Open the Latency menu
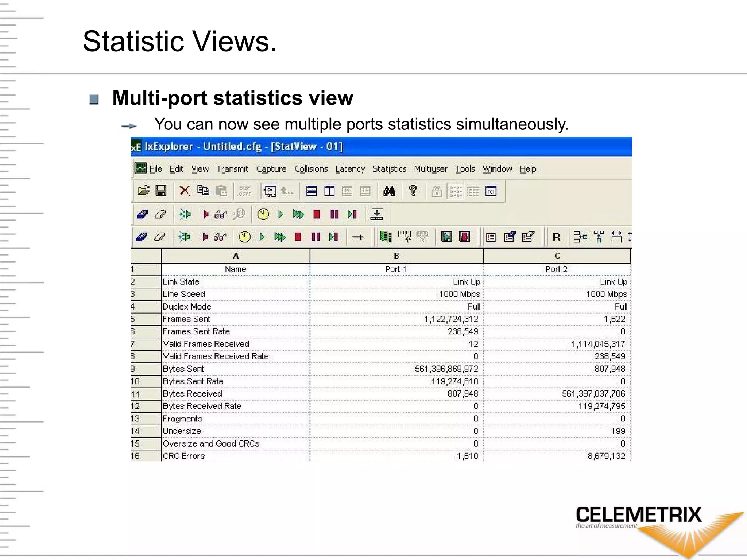 [350, 169]
